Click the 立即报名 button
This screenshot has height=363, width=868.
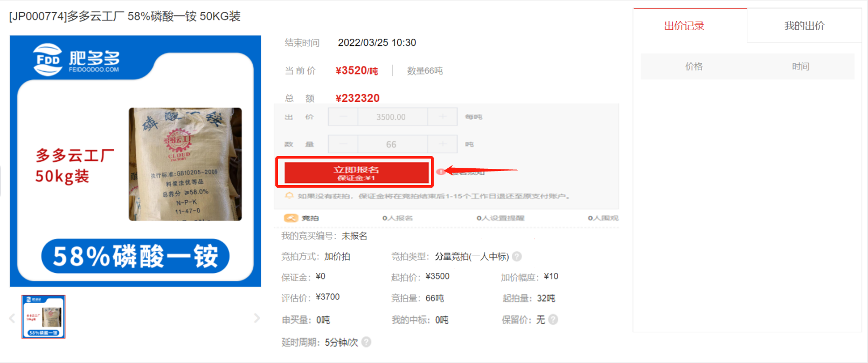pyautogui.click(x=356, y=173)
